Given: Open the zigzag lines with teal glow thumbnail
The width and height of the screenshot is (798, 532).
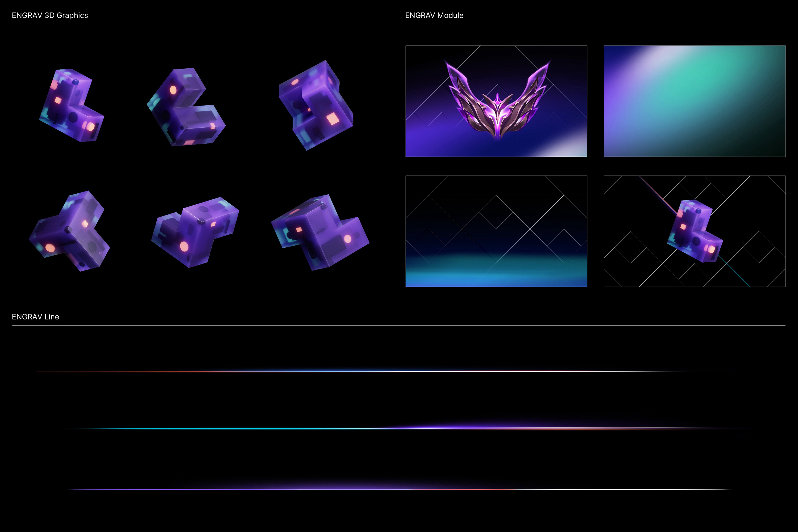Looking at the screenshot, I should [x=496, y=231].
